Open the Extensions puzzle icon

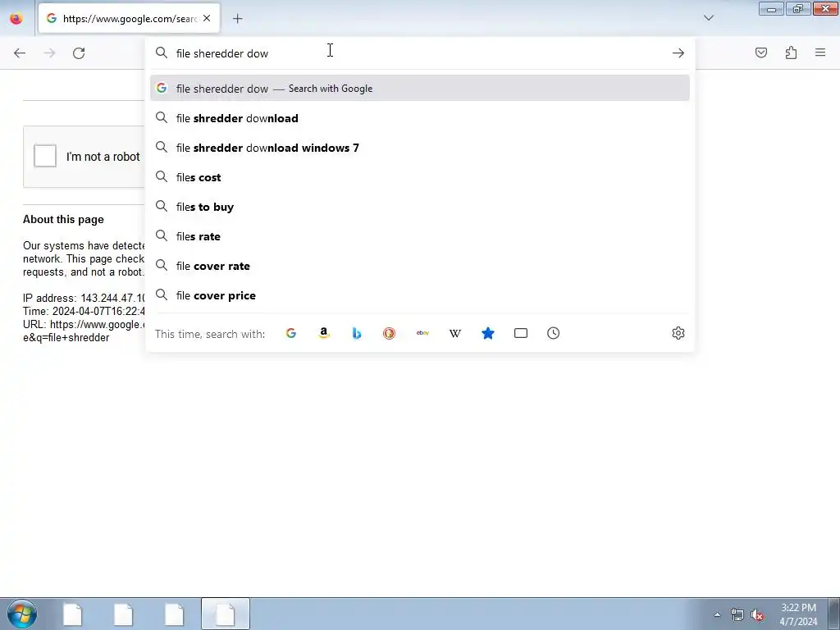click(x=791, y=52)
